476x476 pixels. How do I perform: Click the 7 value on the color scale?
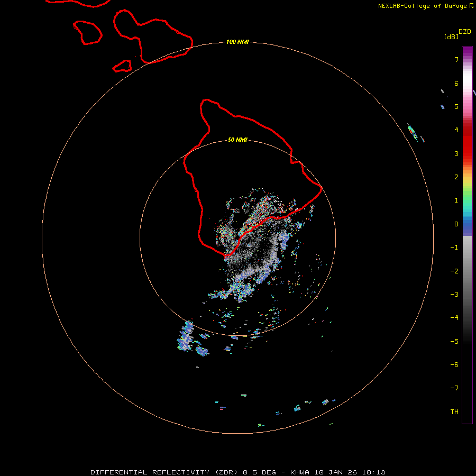tap(456, 59)
